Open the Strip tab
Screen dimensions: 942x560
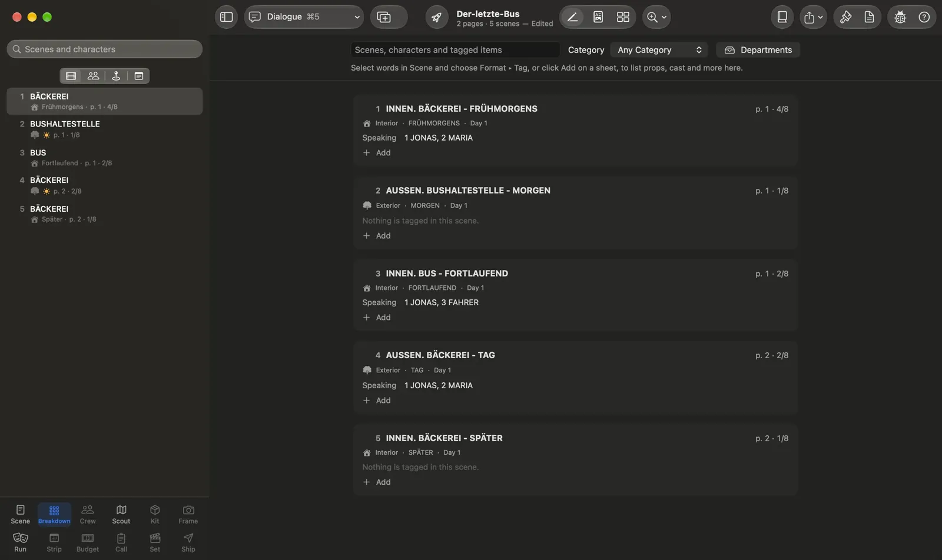(54, 542)
